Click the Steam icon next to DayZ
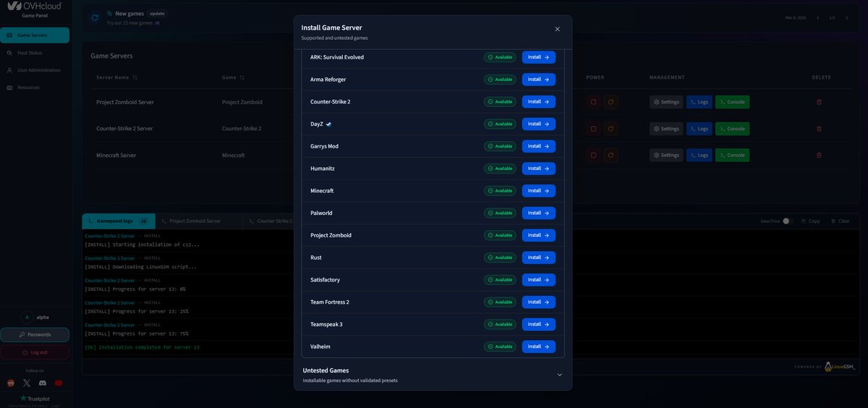Viewport: 868px width, 408px height. (328, 124)
